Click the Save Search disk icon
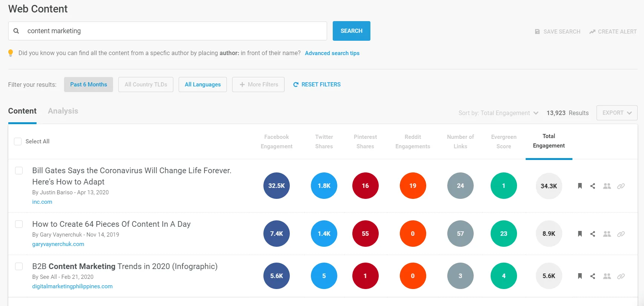This screenshot has height=306, width=644. 537,32
